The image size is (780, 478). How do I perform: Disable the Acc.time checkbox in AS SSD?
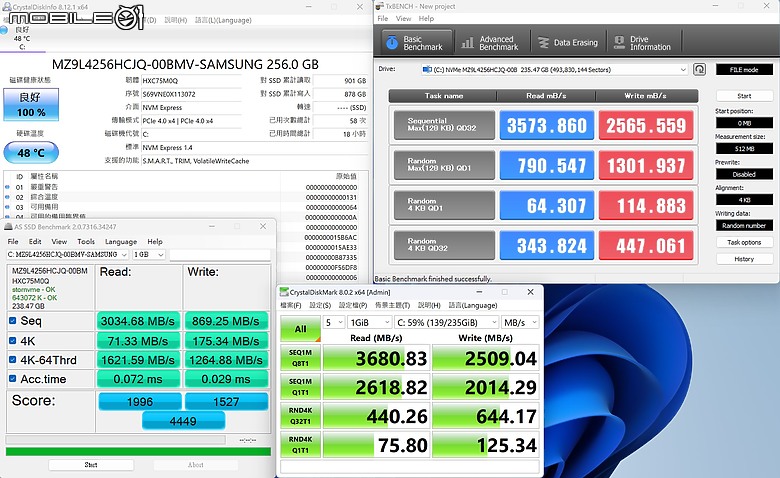click(12, 379)
